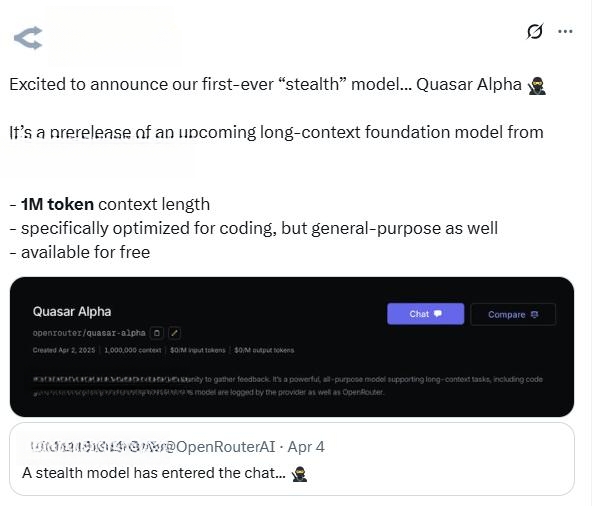Open the Grok slashed-circle icon
Image resolution: width=594 pixels, height=506 pixels.
(x=535, y=31)
